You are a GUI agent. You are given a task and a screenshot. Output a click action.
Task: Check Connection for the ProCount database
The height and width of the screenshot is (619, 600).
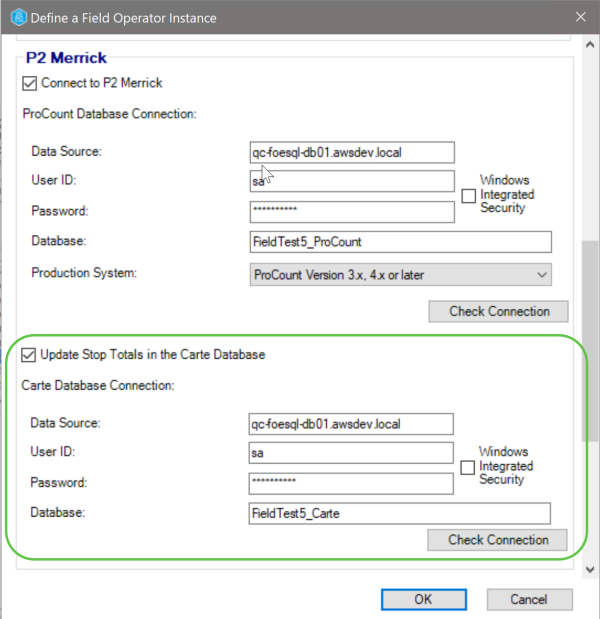click(498, 311)
